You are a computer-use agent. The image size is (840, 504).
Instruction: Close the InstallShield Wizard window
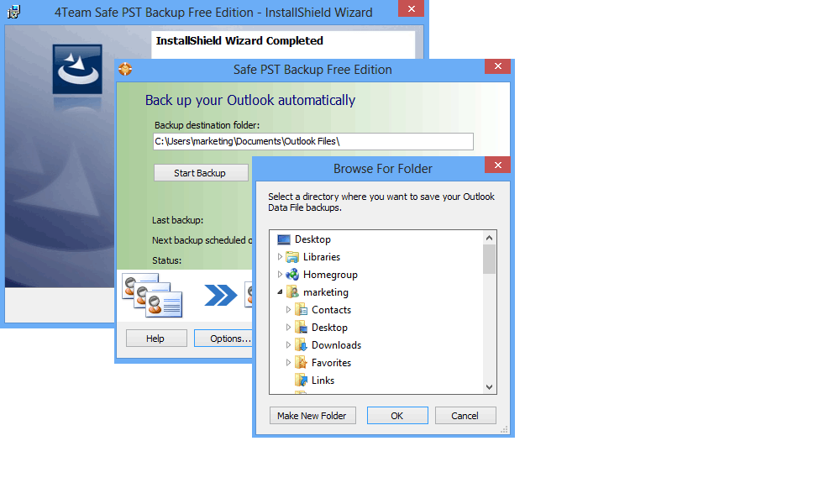(x=412, y=8)
